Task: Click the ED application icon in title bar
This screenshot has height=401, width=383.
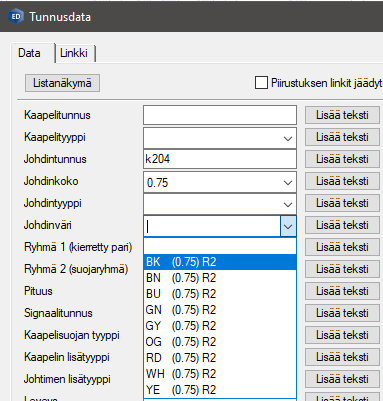Action: click(x=16, y=17)
